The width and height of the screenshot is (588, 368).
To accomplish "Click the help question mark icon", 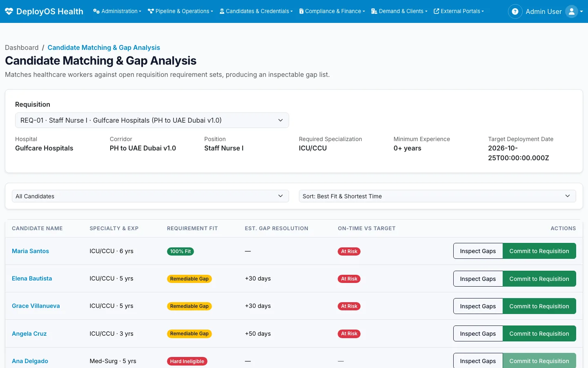I will click(x=515, y=11).
